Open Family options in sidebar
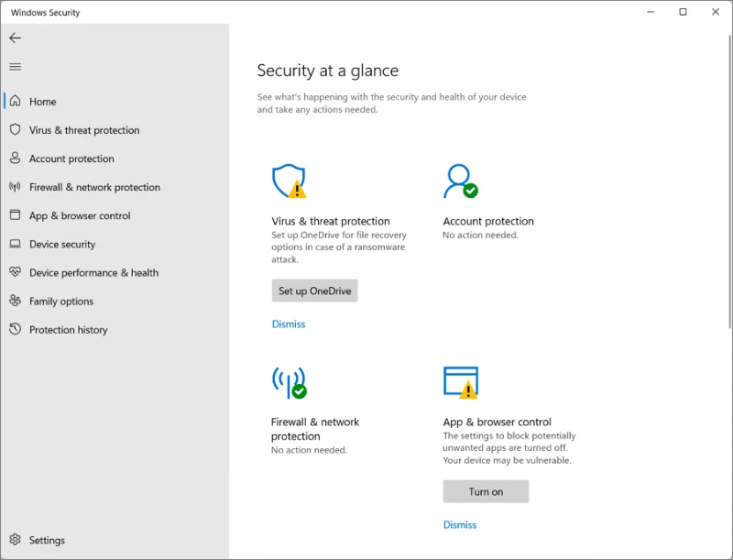Viewport: 733px width, 560px height. tap(61, 302)
